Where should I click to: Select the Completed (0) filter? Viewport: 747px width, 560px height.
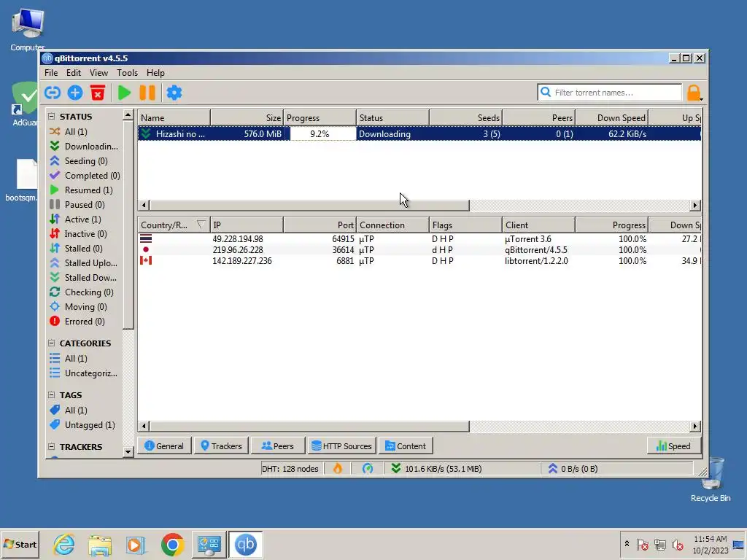click(92, 176)
